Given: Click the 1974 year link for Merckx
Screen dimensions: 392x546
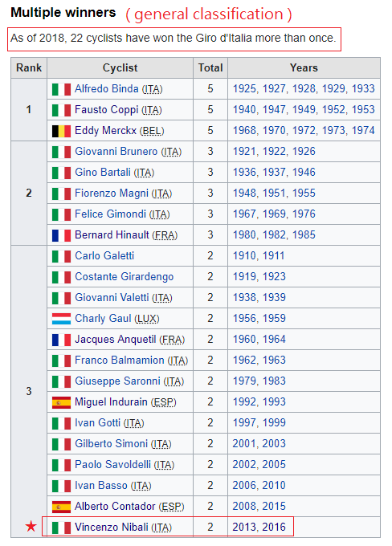Looking at the screenshot, I should tap(363, 131).
